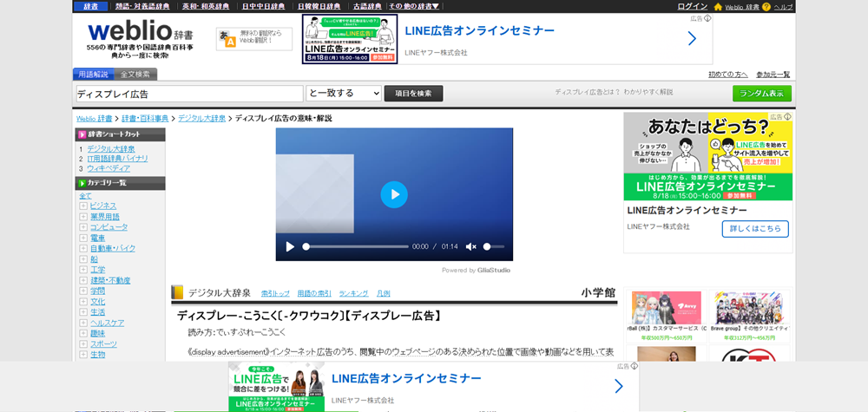868x412 pixels.
Task: Open the 参加元一覧 link
Action: point(773,75)
